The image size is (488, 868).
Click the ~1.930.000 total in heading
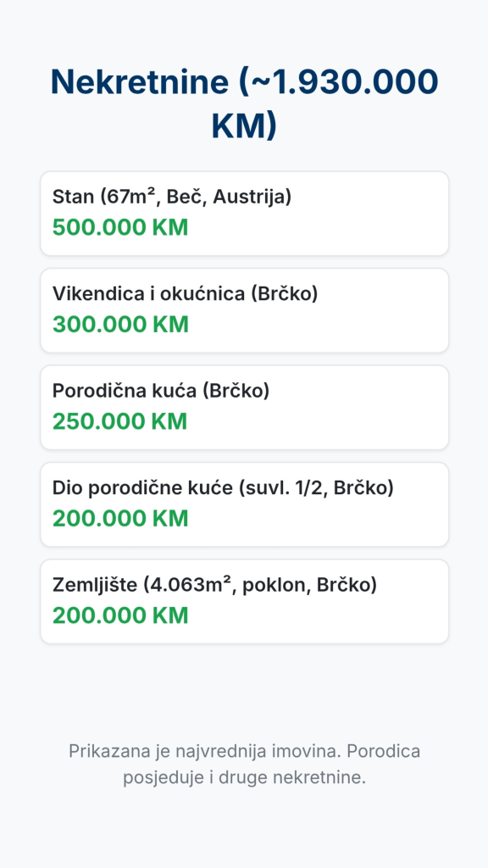coord(339,81)
